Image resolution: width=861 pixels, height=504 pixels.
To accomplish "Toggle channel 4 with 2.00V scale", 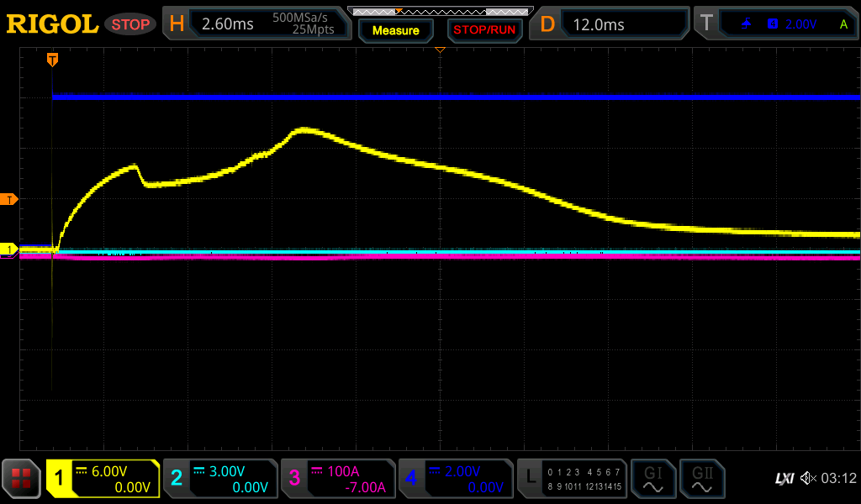I will point(455,479).
